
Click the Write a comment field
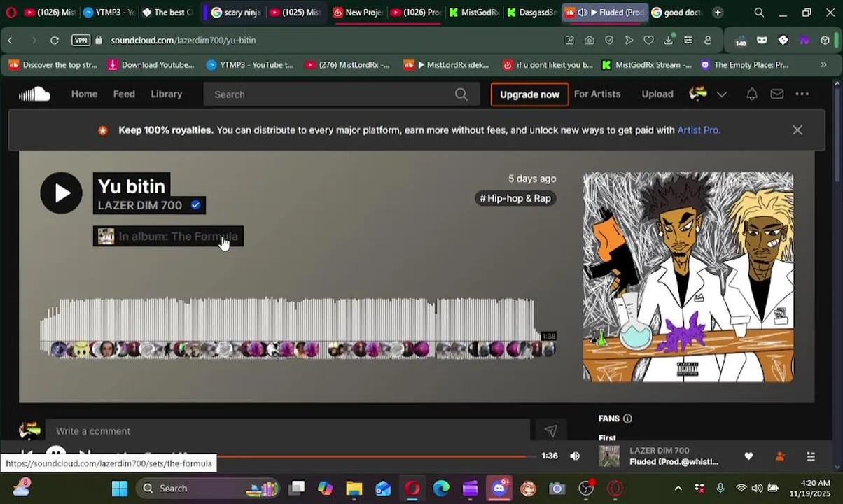click(287, 431)
